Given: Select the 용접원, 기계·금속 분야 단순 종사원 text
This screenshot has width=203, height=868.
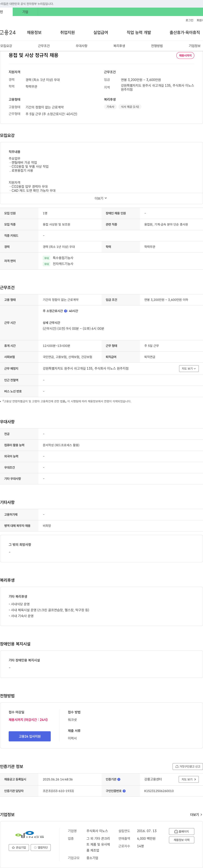Looking at the screenshot, I should click(166, 224).
